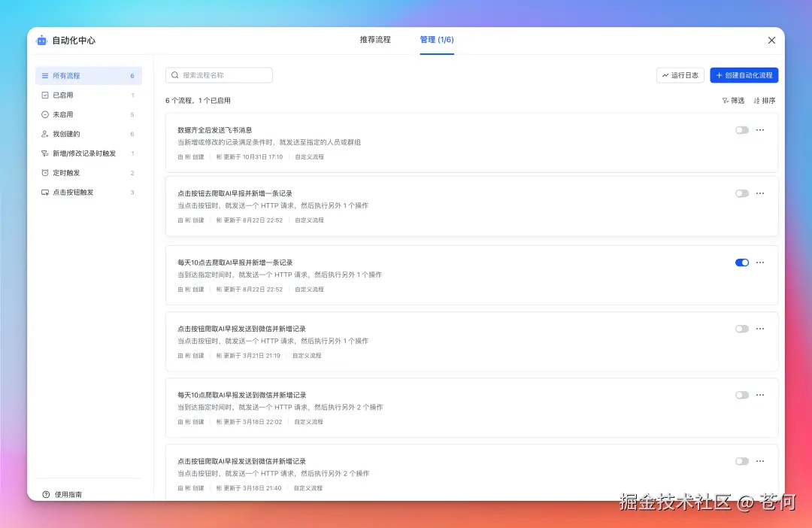Image resolution: width=812 pixels, height=528 pixels.
Task: Click the 搜索流程名称 search field
Action: (218, 75)
